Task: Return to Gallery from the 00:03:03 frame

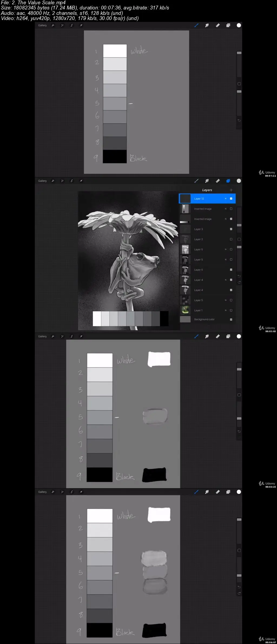Action: pyautogui.click(x=42, y=181)
